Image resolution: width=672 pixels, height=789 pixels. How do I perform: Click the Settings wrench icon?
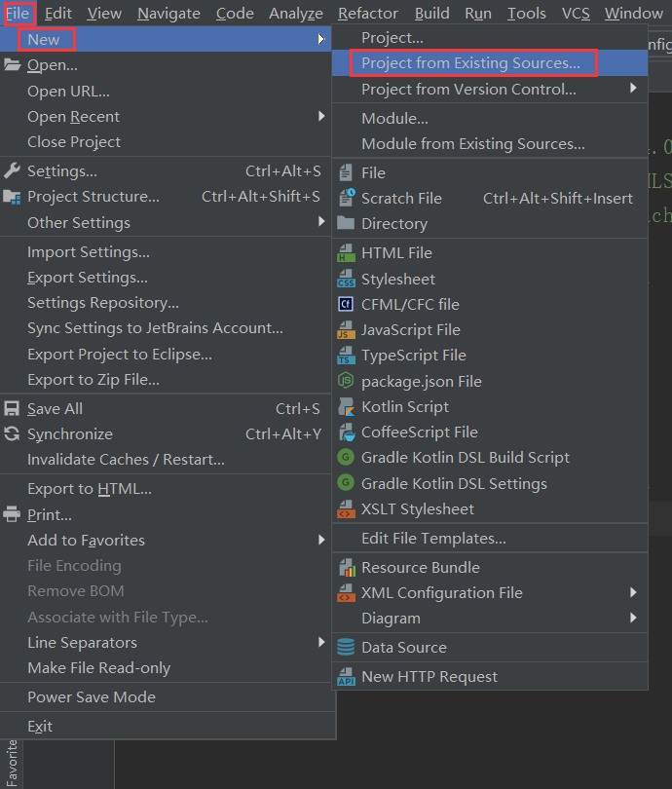tap(12, 171)
